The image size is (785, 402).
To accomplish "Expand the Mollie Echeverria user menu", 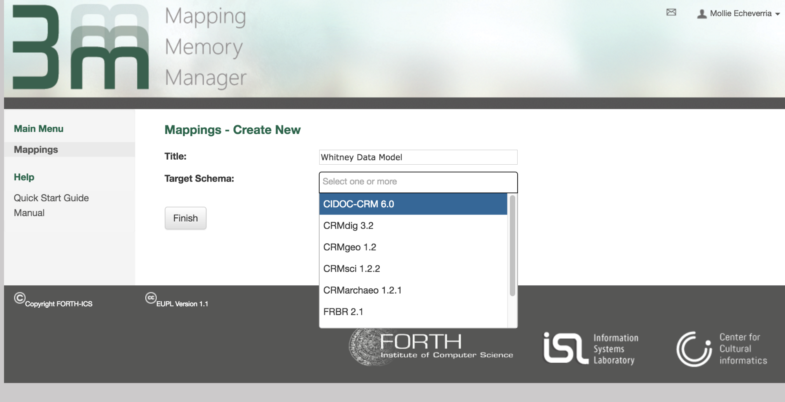I will click(x=739, y=14).
